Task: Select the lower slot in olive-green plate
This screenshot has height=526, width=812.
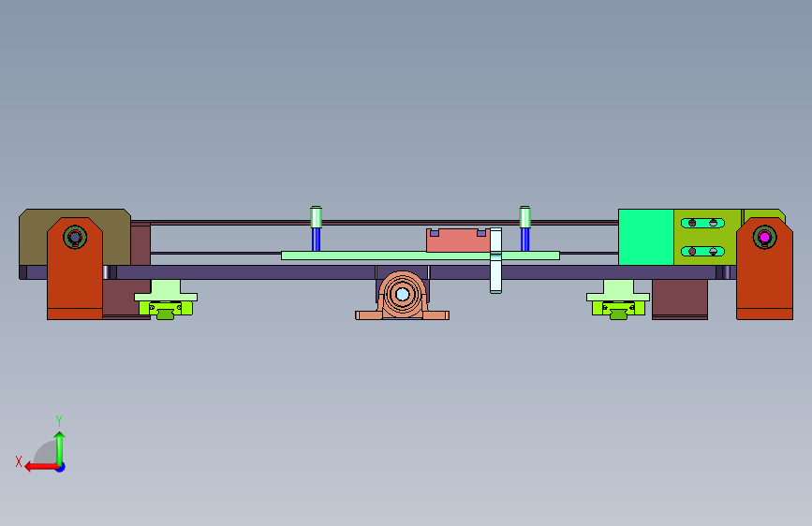Action: coord(702,252)
